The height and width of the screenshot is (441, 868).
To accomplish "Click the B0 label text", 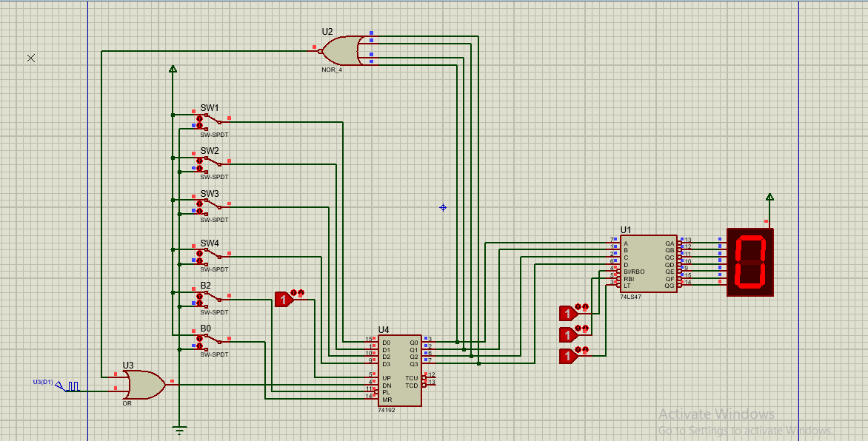I will (x=205, y=328).
